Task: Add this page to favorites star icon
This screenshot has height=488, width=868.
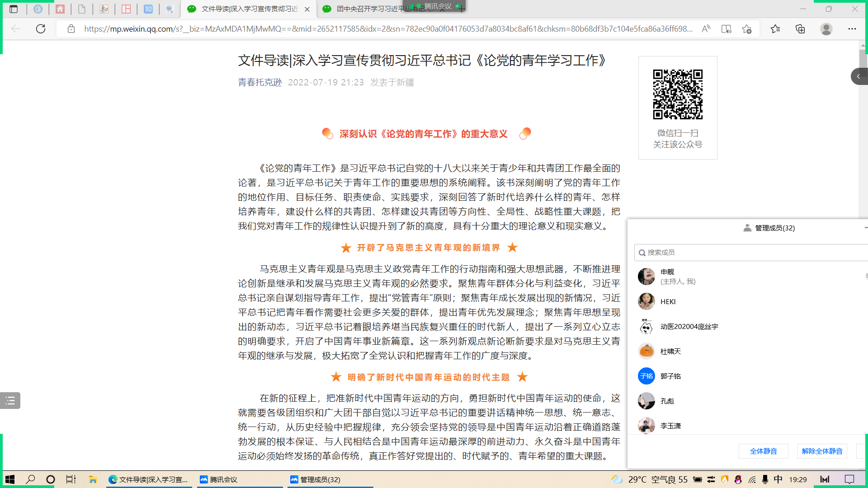Action: (746, 29)
